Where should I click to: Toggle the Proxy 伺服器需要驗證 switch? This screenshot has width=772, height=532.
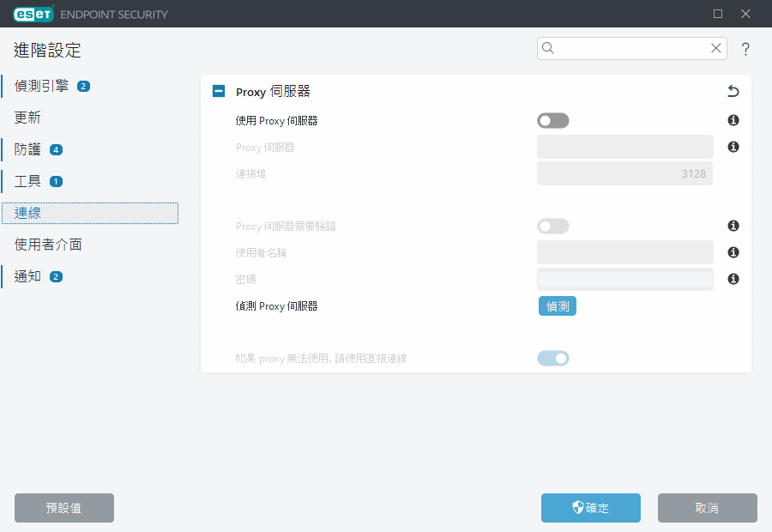[x=553, y=226]
